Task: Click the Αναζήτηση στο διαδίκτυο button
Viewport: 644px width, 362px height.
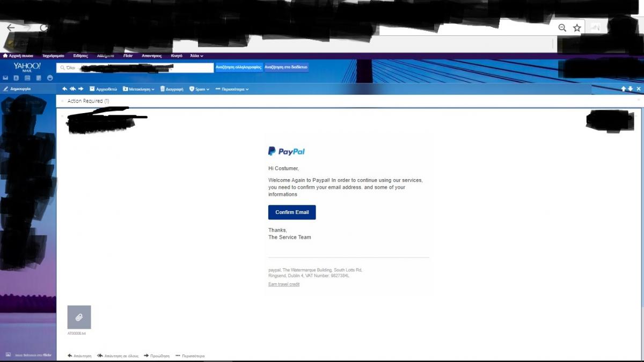Action: (x=286, y=68)
